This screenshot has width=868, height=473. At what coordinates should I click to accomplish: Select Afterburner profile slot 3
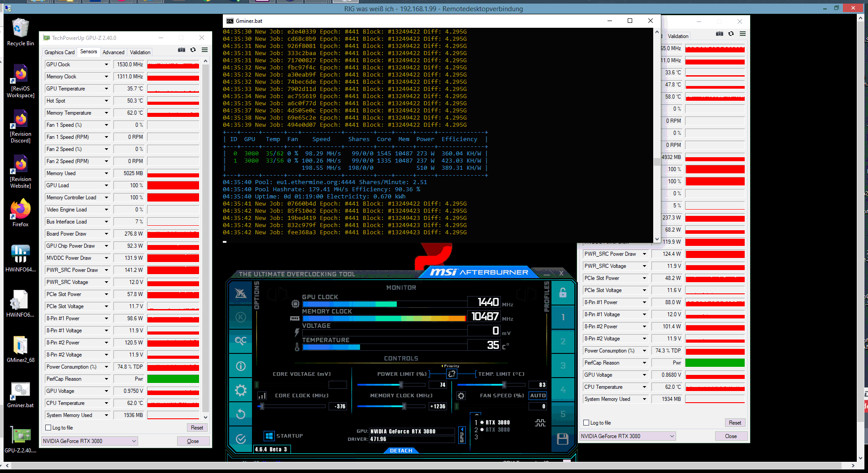(563, 366)
